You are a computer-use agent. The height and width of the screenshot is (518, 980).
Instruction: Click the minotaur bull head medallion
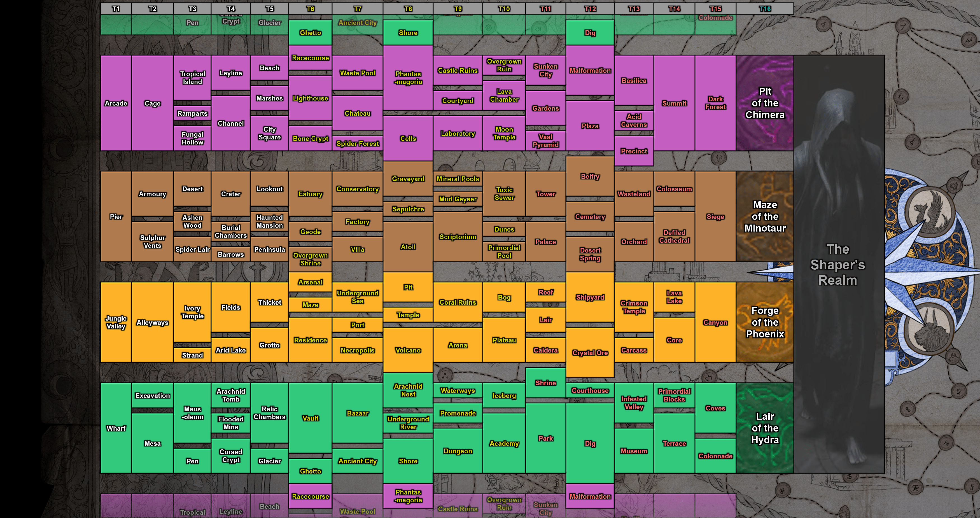[x=929, y=330]
